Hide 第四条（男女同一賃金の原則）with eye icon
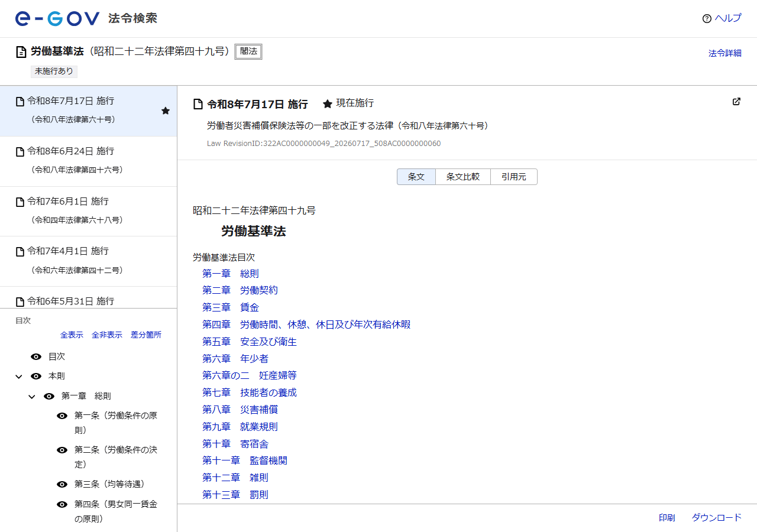Image resolution: width=757 pixels, height=532 pixels. [x=62, y=505]
